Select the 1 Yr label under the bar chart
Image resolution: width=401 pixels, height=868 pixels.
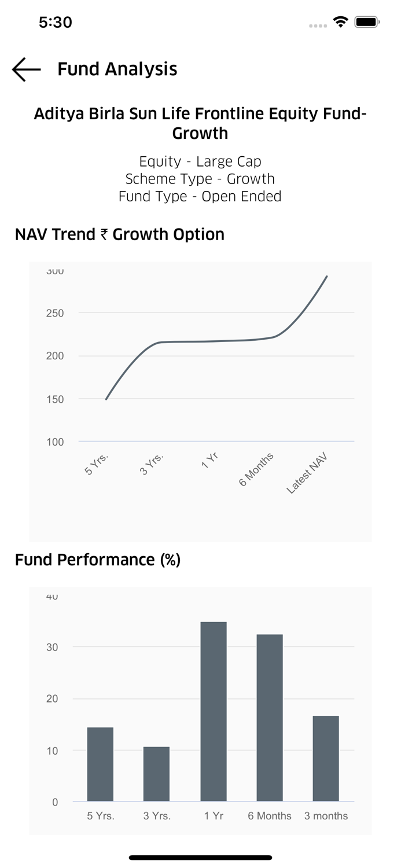pyautogui.click(x=213, y=815)
